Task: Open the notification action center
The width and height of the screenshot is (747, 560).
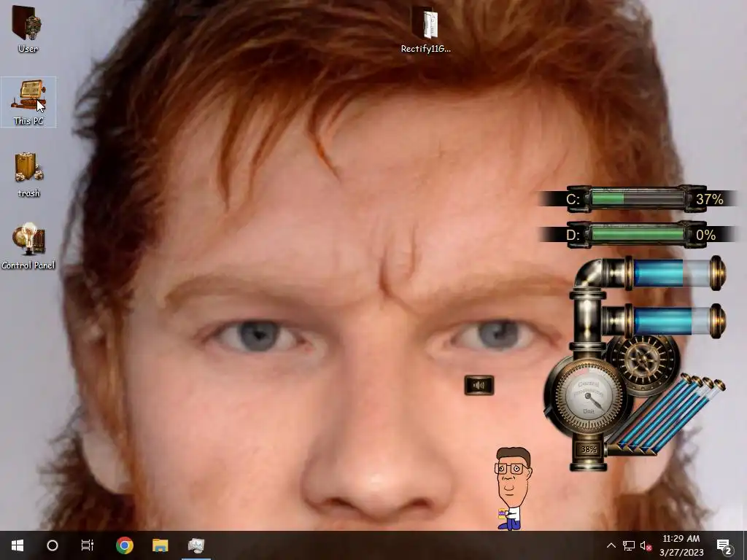Action: [x=724, y=545]
